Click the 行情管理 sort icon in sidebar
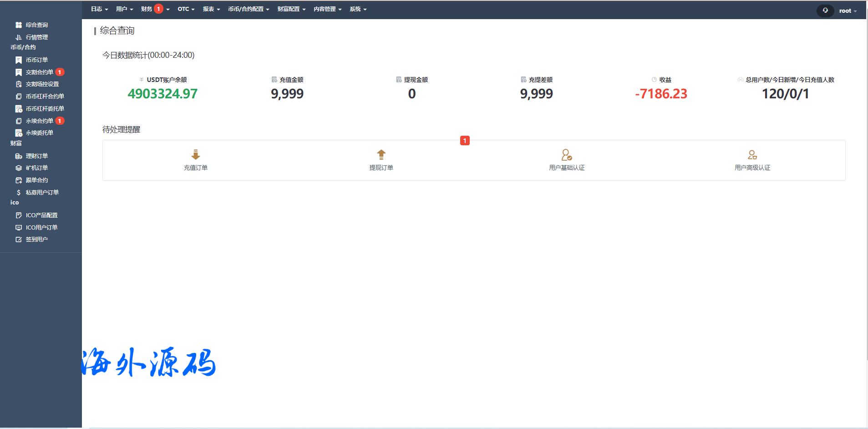 19,37
